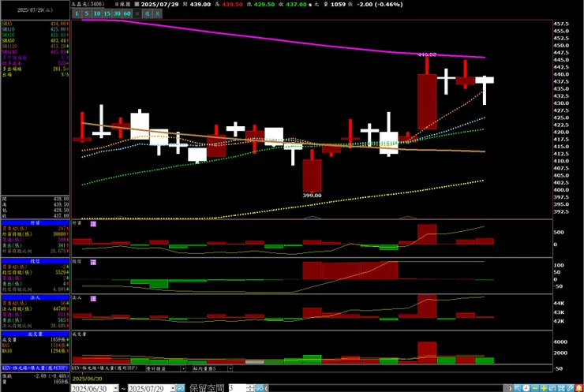Viewport: 584px width, 392px height.
Task: Select the 10-minute timeframe button
Action: tap(97, 13)
